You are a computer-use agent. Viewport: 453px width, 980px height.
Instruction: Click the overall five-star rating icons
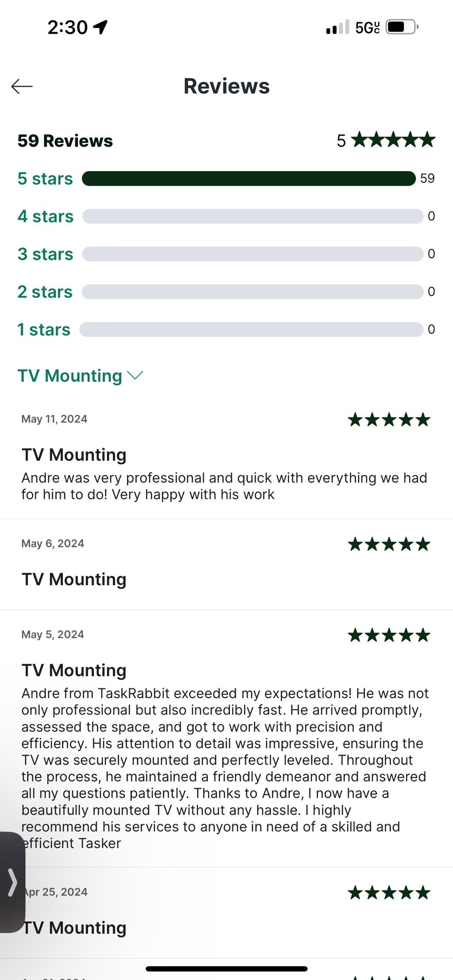pos(393,140)
